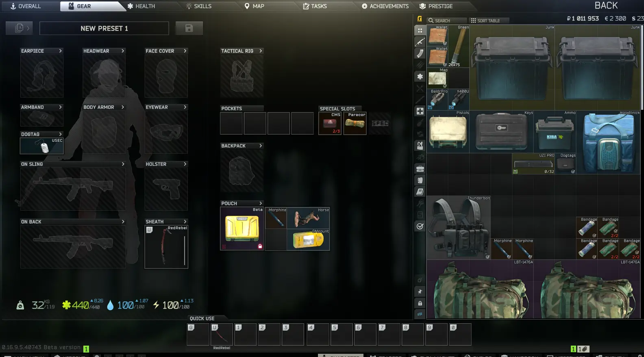Click the orange stash icon beside Search
644x357 pixels.
point(420,19)
